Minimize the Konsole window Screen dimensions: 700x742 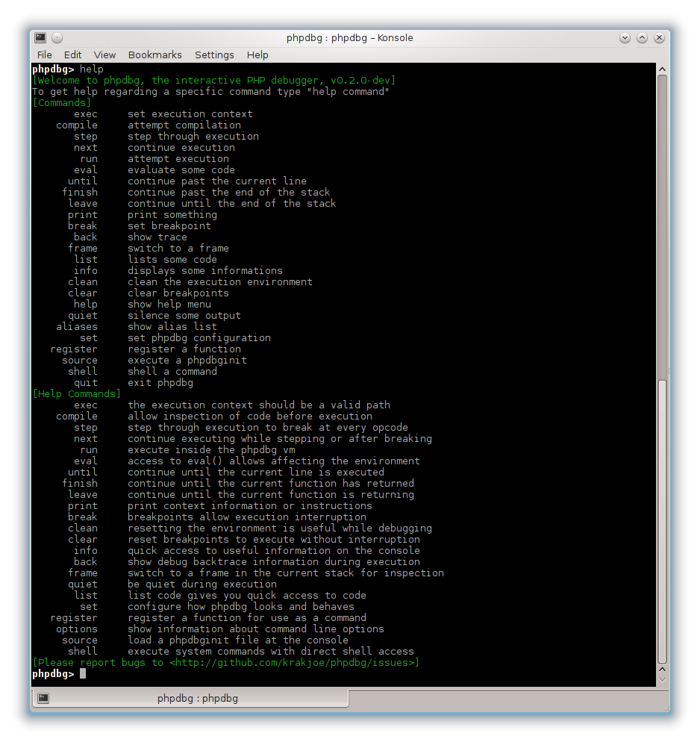click(x=625, y=38)
